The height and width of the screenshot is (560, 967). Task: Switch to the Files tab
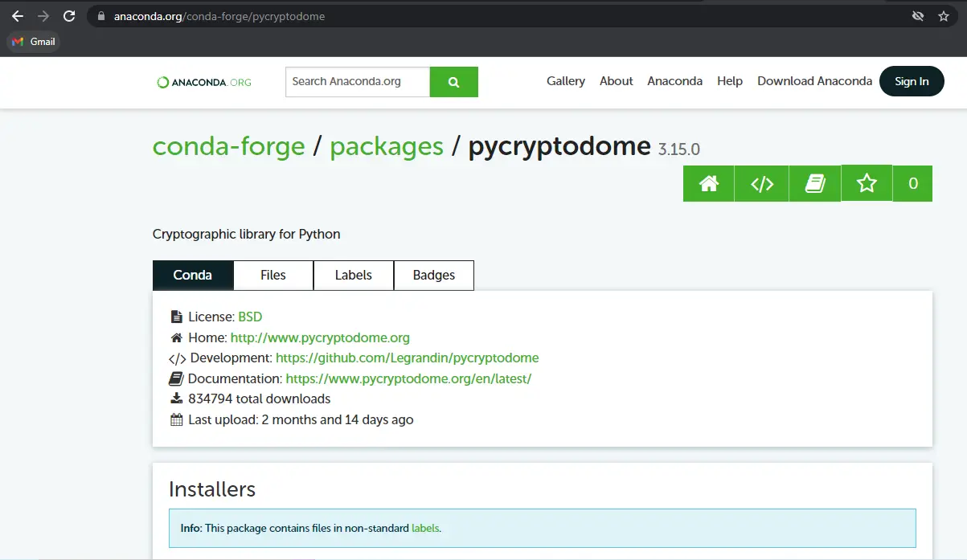(273, 275)
